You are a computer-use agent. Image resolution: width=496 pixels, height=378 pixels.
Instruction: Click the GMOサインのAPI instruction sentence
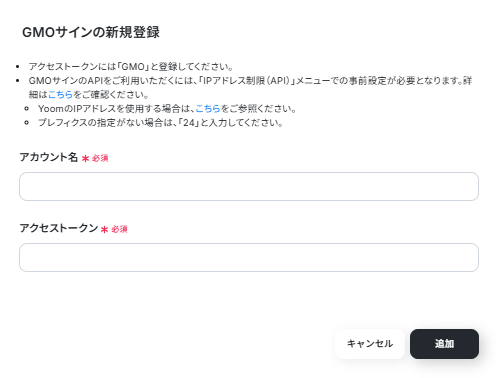click(250, 88)
